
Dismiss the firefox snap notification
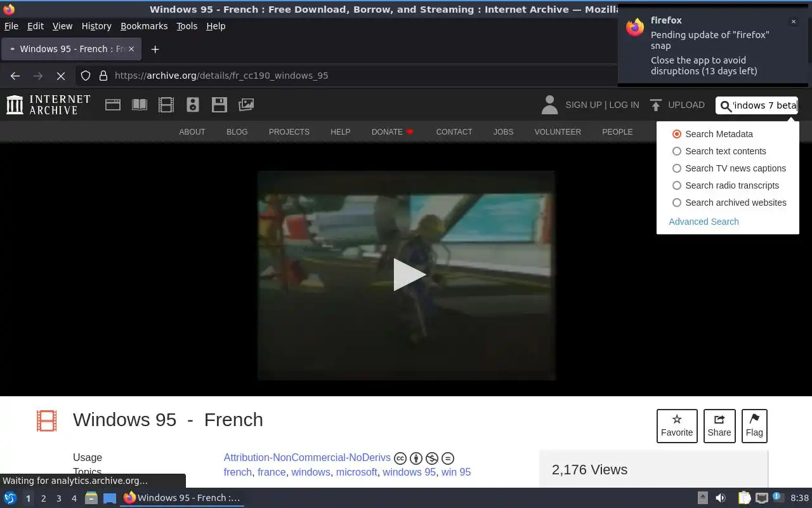tap(793, 22)
